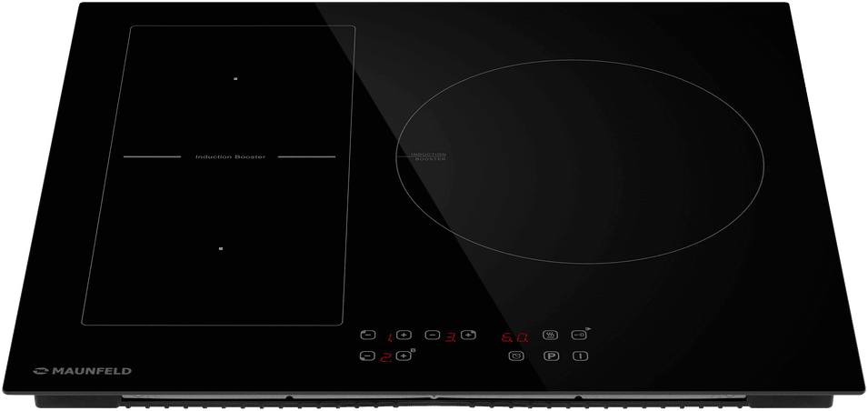Tap plus button right of digit 1
Viewport: 868px width, 411px height.
pyautogui.click(x=404, y=336)
